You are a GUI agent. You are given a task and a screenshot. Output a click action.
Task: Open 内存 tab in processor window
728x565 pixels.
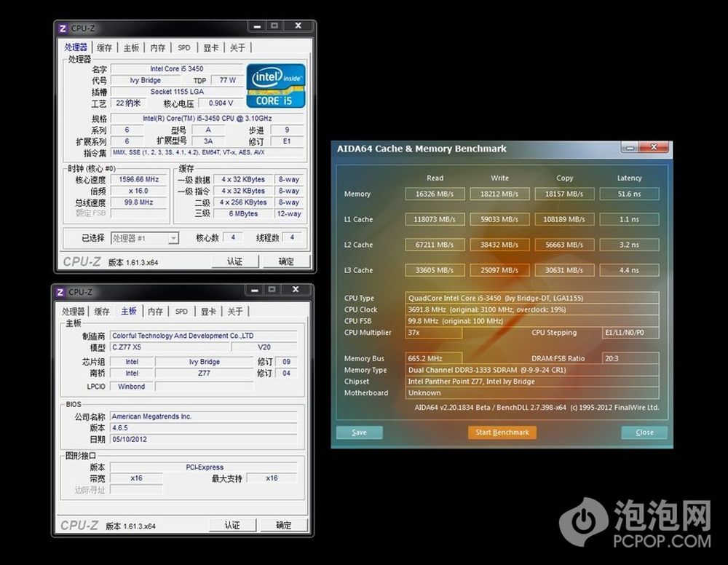pyautogui.click(x=158, y=48)
